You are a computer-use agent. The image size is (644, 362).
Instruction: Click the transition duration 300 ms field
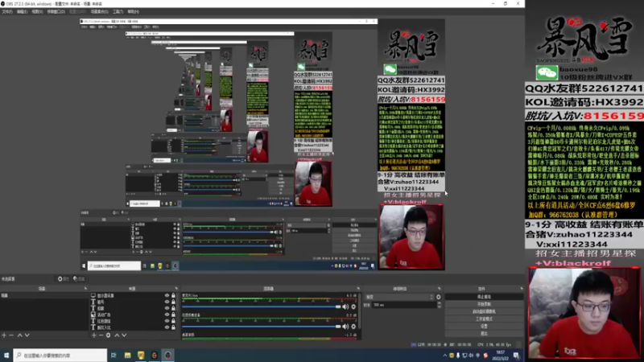[405, 305]
